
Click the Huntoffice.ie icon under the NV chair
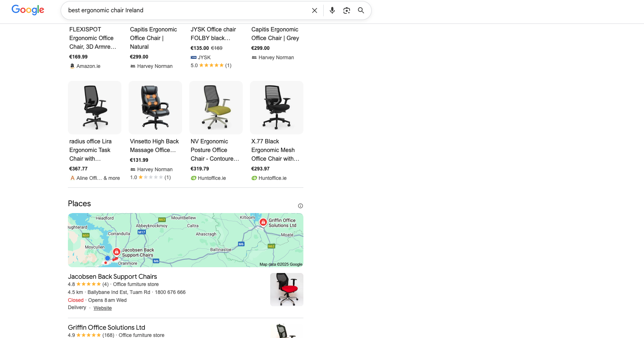[193, 178]
